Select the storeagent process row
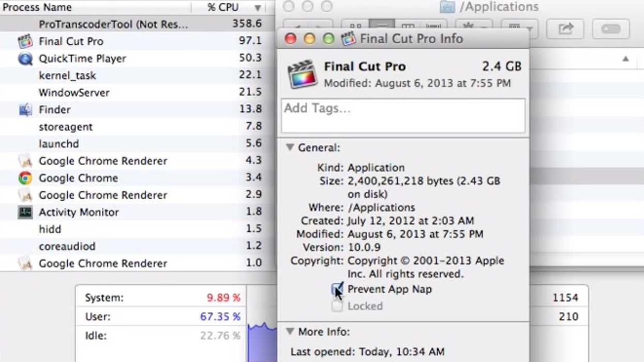644x362 pixels. [x=138, y=127]
